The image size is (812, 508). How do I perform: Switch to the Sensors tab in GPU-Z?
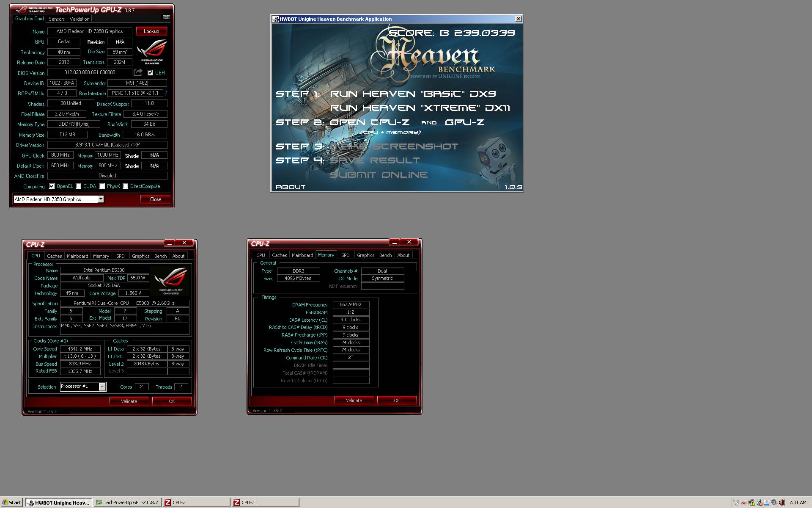(57, 19)
